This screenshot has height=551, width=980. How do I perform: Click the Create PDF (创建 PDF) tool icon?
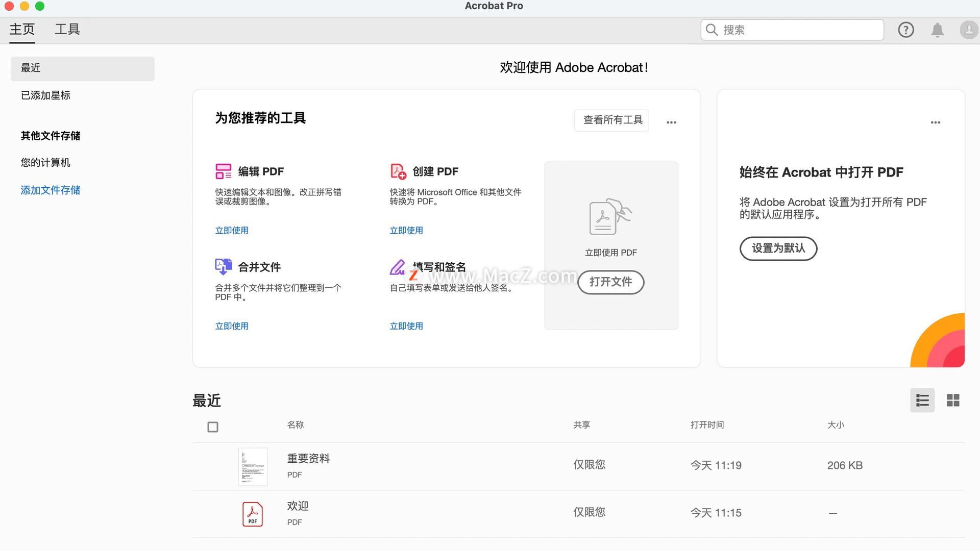click(x=398, y=171)
